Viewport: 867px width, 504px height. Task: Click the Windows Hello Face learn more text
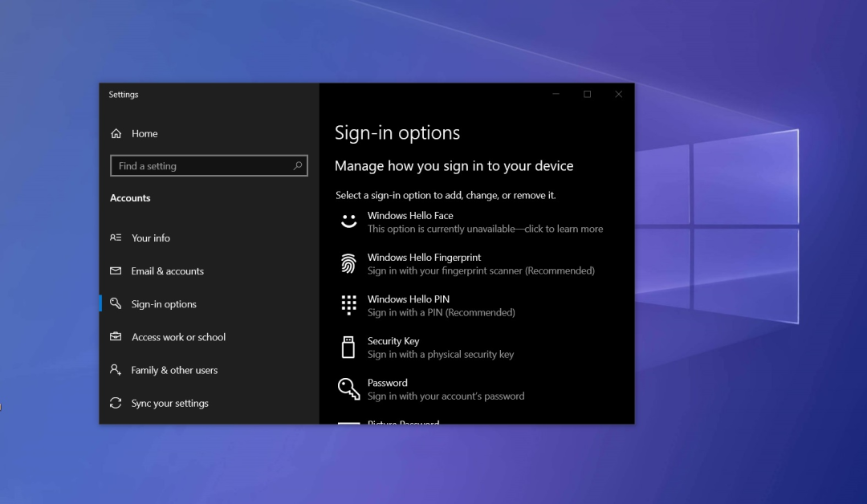(x=485, y=230)
